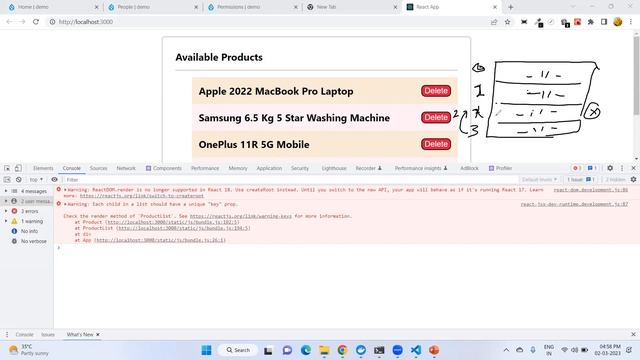
Task: Open Visual Studio Code from taskbar
Action: click(x=416, y=350)
